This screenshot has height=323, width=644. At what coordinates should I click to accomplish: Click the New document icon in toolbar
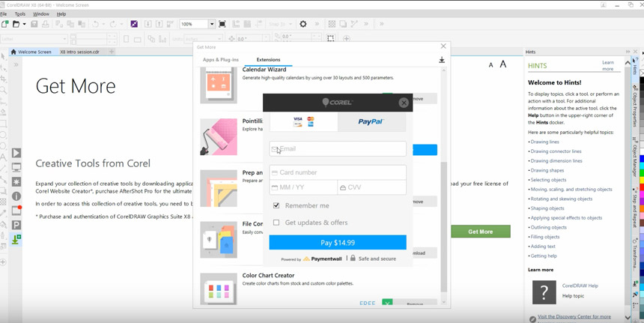point(5,24)
